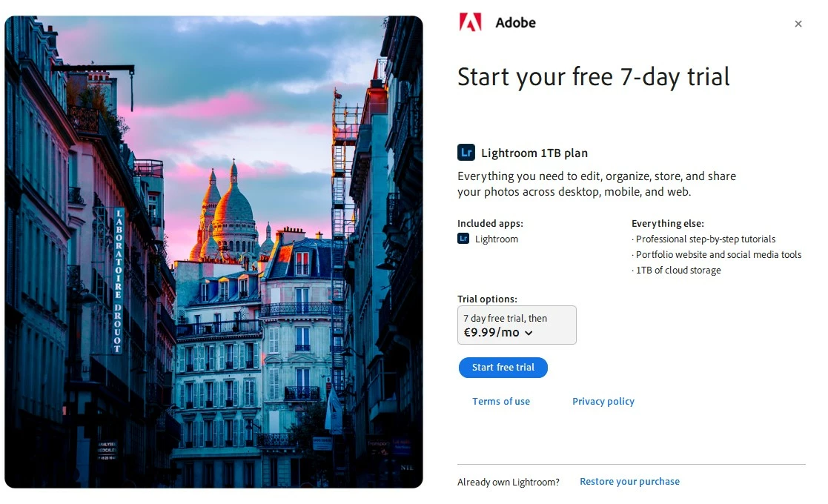828x504 pixels.
Task: Close the trial dialog with the X
Action: pos(798,24)
